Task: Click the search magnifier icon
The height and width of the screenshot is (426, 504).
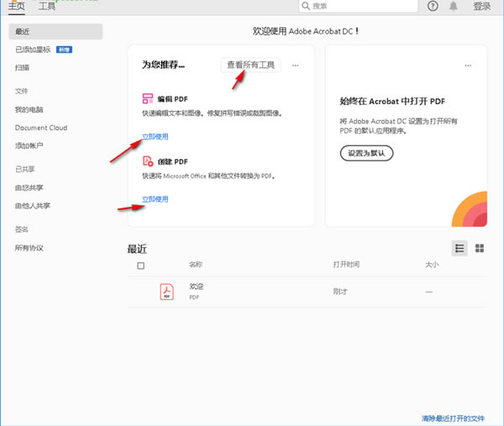Action: click(x=306, y=6)
